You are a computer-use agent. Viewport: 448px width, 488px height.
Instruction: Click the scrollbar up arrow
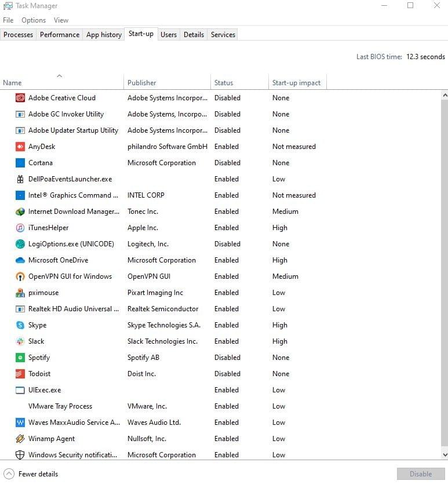point(445,96)
